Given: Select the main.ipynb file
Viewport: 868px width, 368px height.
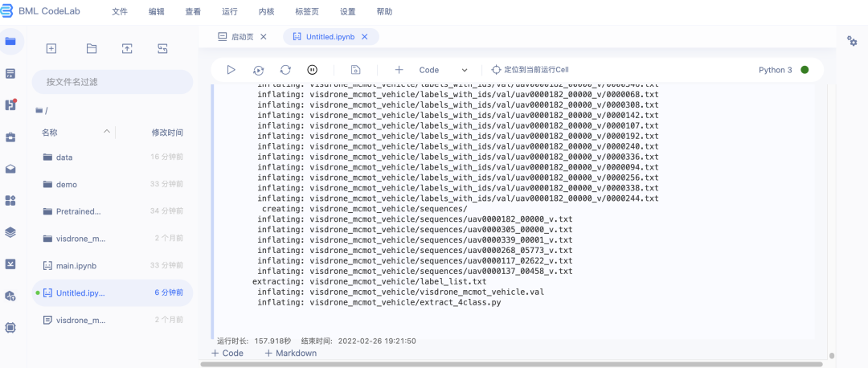Looking at the screenshot, I should [113, 266].
